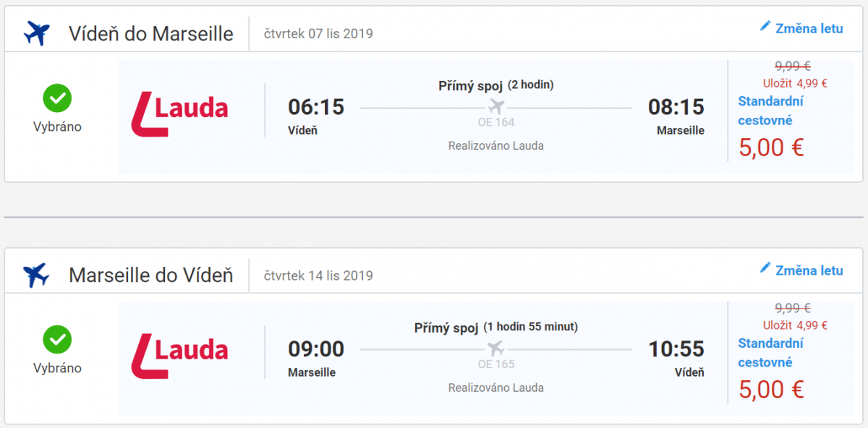Select Standardní cestovné on the outbound flight
The width and height of the screenshot is (868, 428).
click(770, 111)
